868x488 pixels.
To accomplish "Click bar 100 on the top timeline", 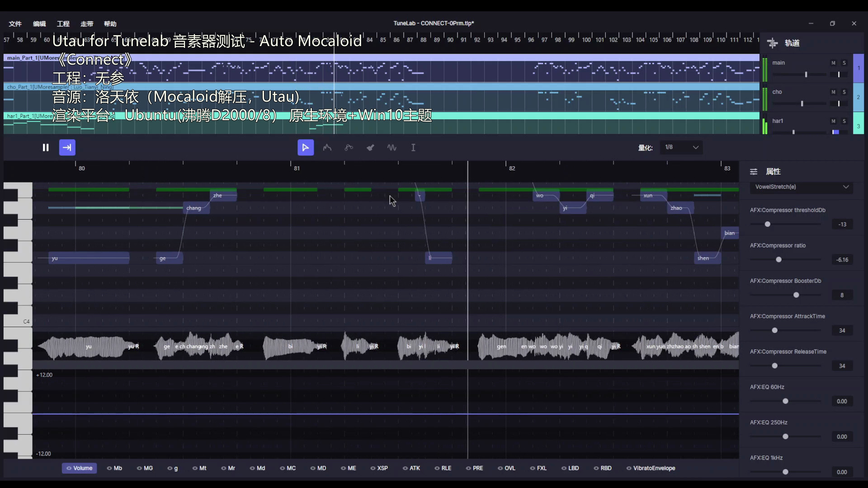I will [586, 40].
